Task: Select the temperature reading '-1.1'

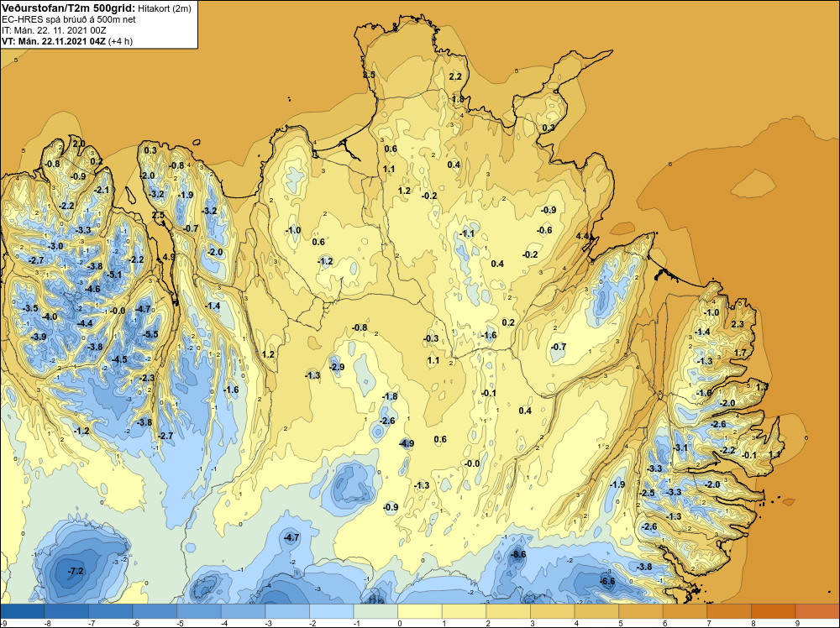Action: point(467,233)
